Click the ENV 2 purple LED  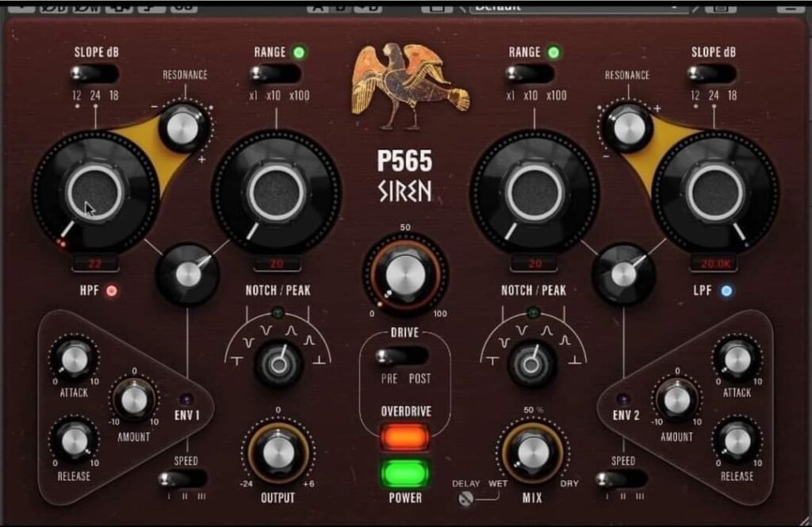623,399
